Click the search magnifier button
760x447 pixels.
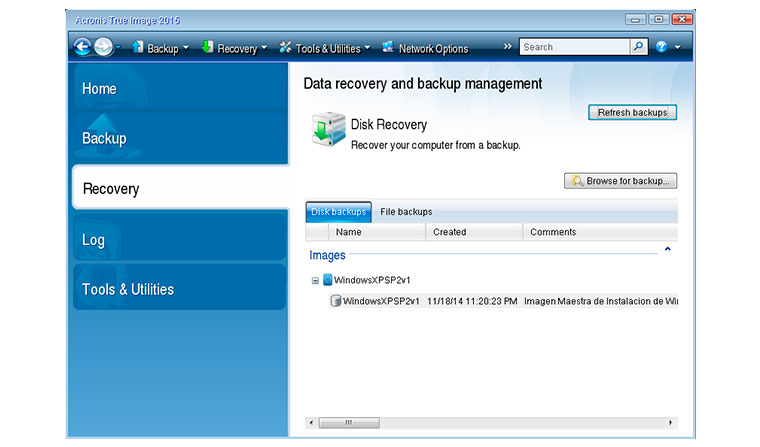pos(639,47)
